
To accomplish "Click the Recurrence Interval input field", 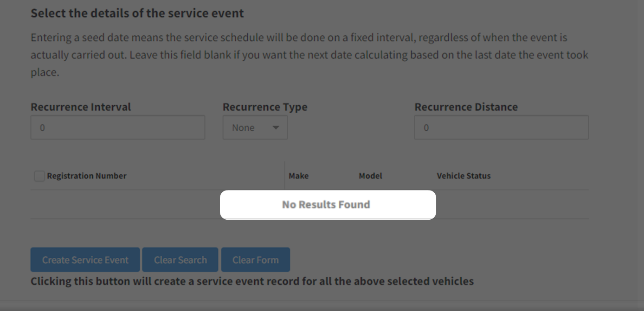I will click(118, 127).
